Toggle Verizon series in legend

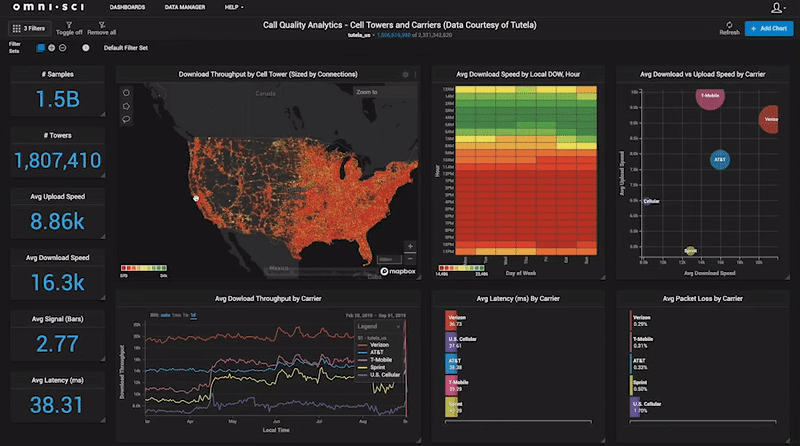click(374, 345)
